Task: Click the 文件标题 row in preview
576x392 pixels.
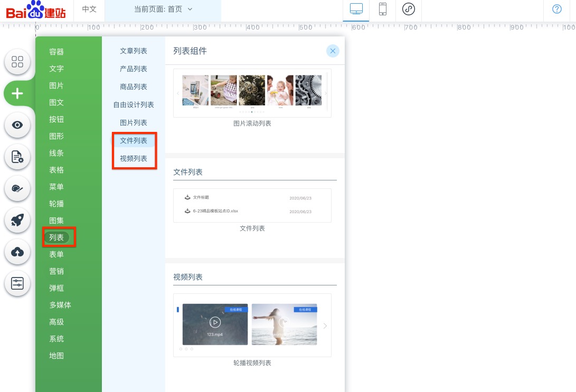Action: [x=248, y=197]
